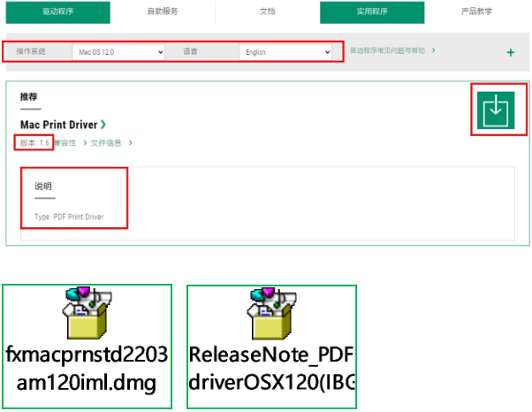532x412 pixels.
Task: Click the 版本: 1.6 version text
Action: [34, 143]
